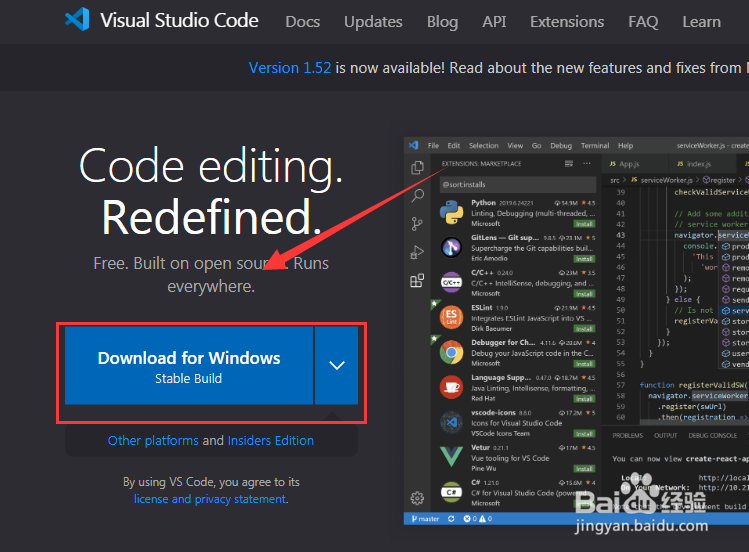Click the C# extension icon
The height and width of the screenshot is (552, 749).
click(x=451, y=492)
